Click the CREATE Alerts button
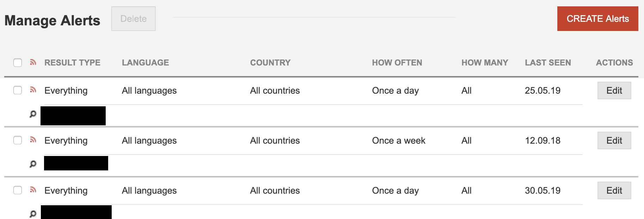Screen dimensions: 644x219 [597, 19]
